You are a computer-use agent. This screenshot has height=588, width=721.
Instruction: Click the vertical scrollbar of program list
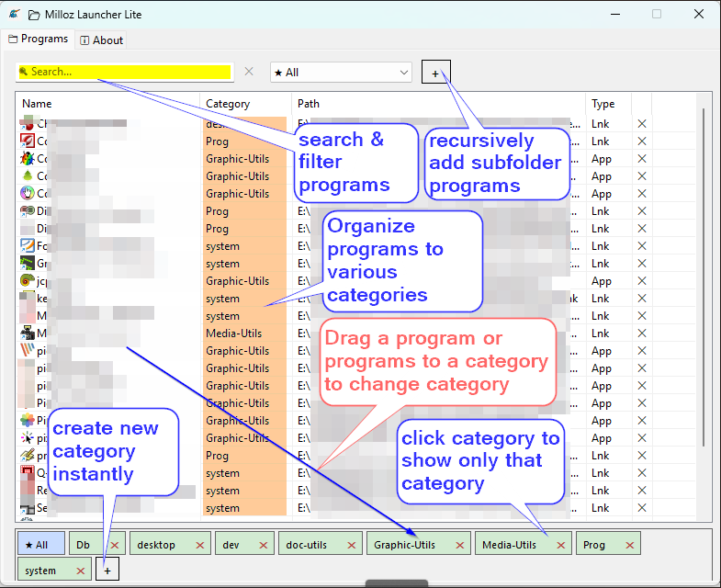(x=703, y=277)
